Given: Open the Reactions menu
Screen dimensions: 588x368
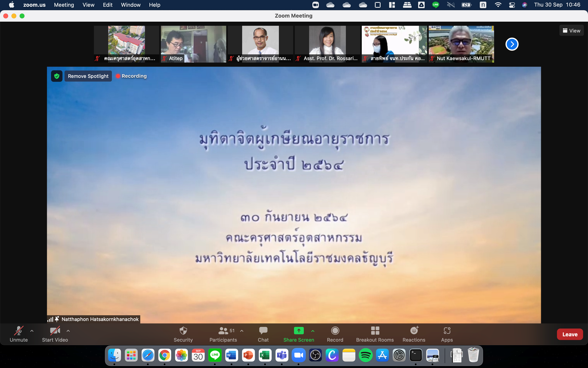Looking at the screenshot, I should point(414,334).
